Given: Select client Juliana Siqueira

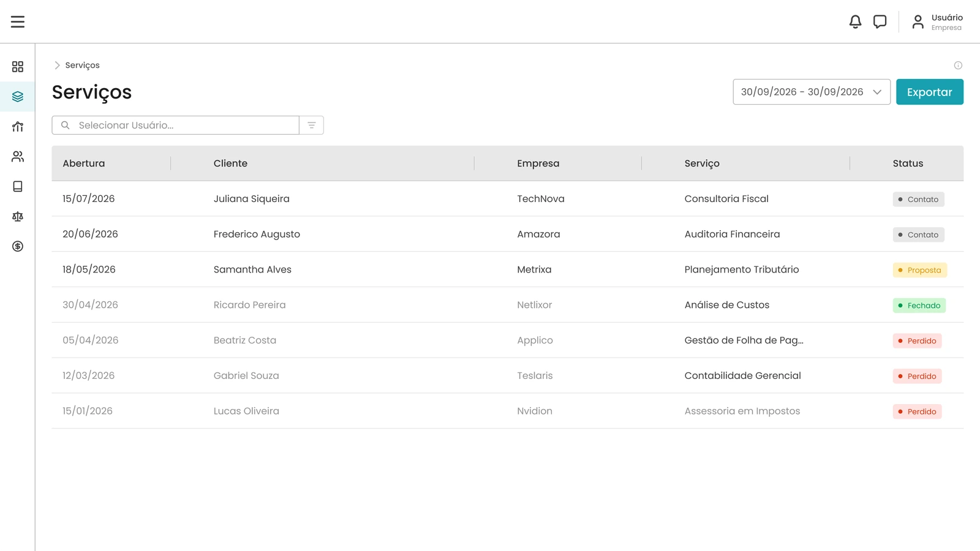Looking at the screenshot, I should click(x=251, y=198).
